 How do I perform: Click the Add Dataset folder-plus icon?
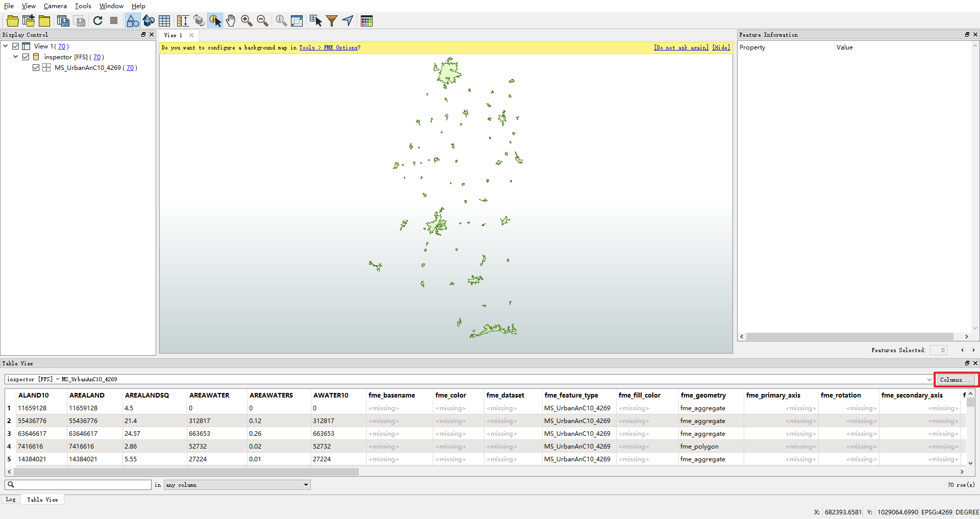point(29,21)
